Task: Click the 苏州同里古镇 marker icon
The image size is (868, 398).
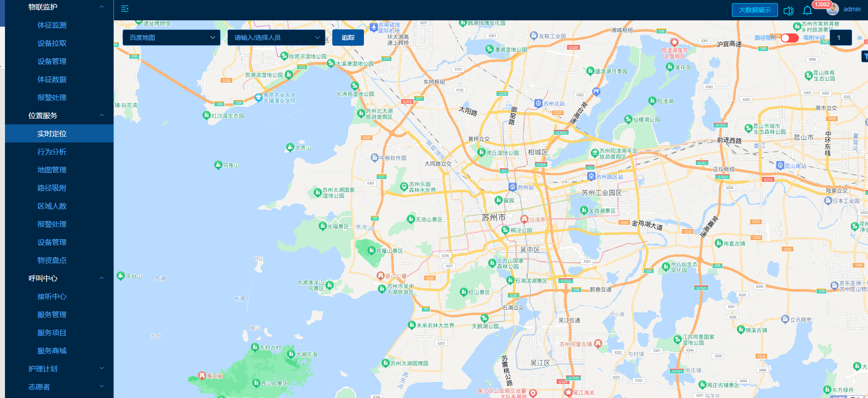Action: pyautogui.click(x=598, y=343)
